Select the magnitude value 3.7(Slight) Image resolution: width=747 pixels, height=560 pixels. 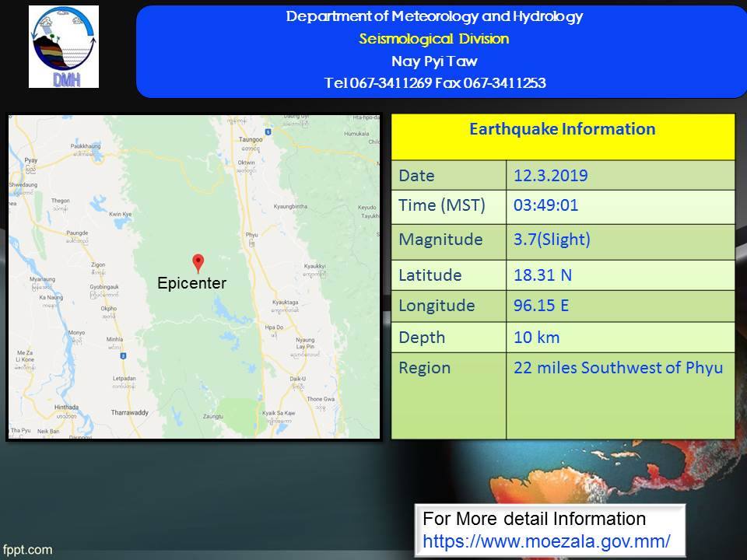(552, 240)
